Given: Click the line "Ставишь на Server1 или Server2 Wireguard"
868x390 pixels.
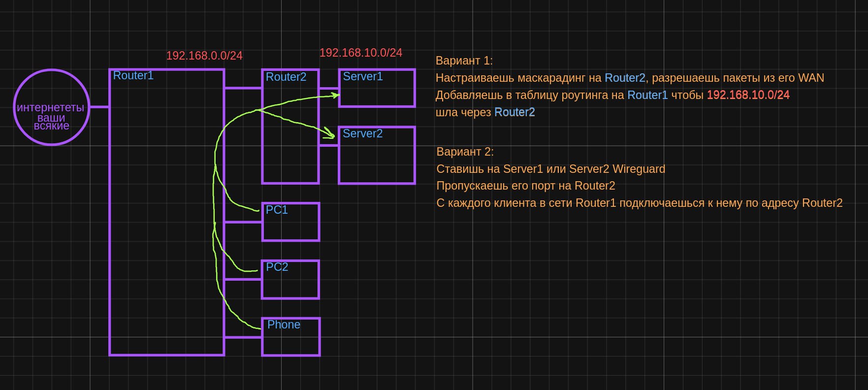Looking at the screenshot, I should (551, 169).
